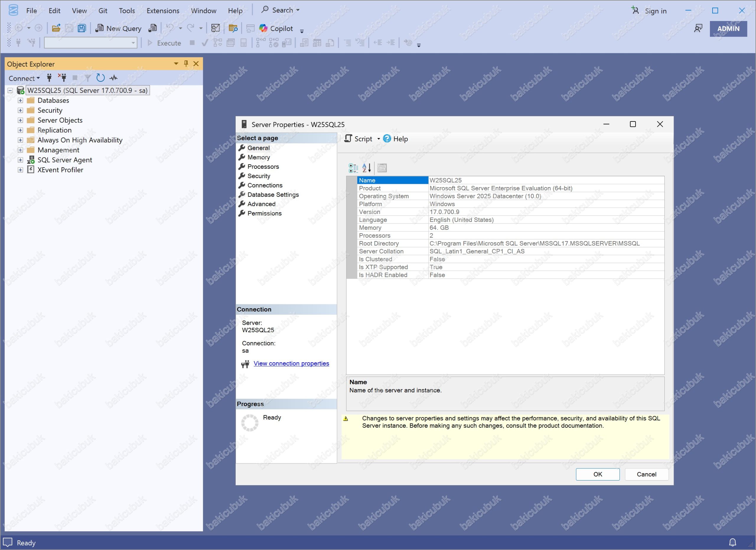Click the Cancel button

pyautogui.click(x=646, y=474)
